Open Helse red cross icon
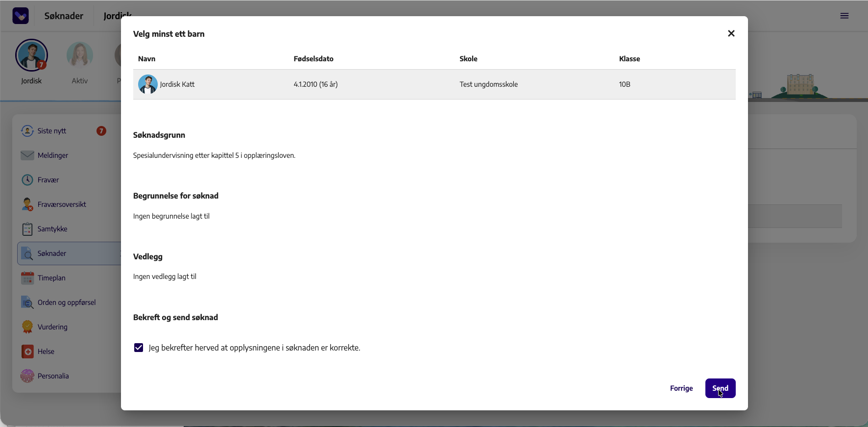868x427 pixels. (x=27, y=352)
